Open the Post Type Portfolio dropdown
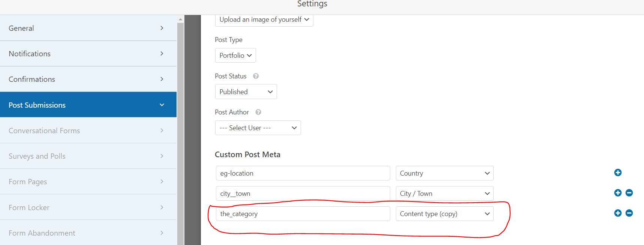Viewport: 644px width, 245px height. 235,56
